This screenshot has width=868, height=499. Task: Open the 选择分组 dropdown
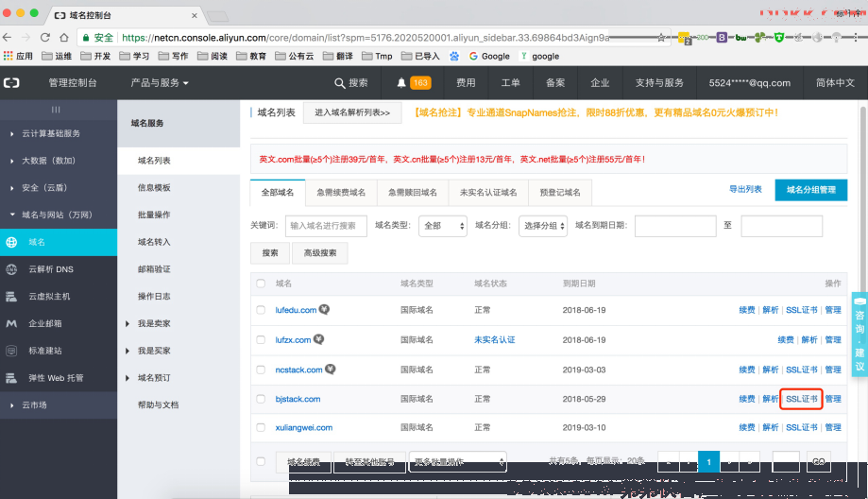tap(543, 226)
